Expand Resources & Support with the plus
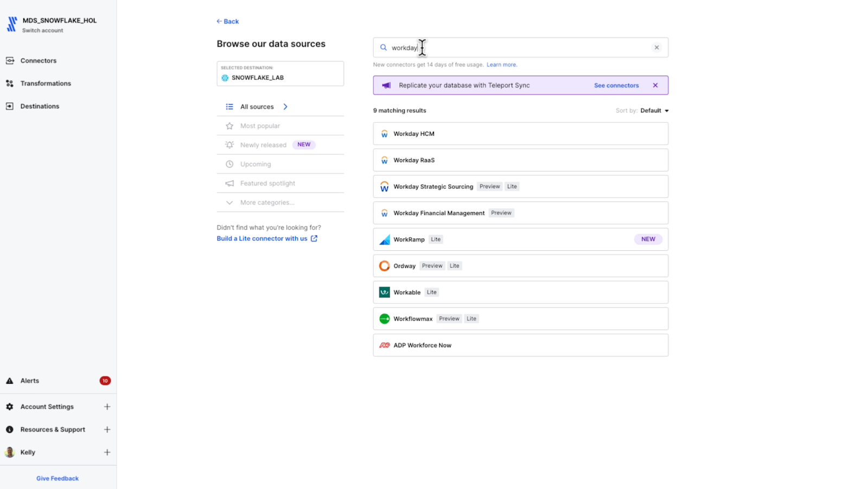Screen dimensions: 868x489 coord(107,429)
